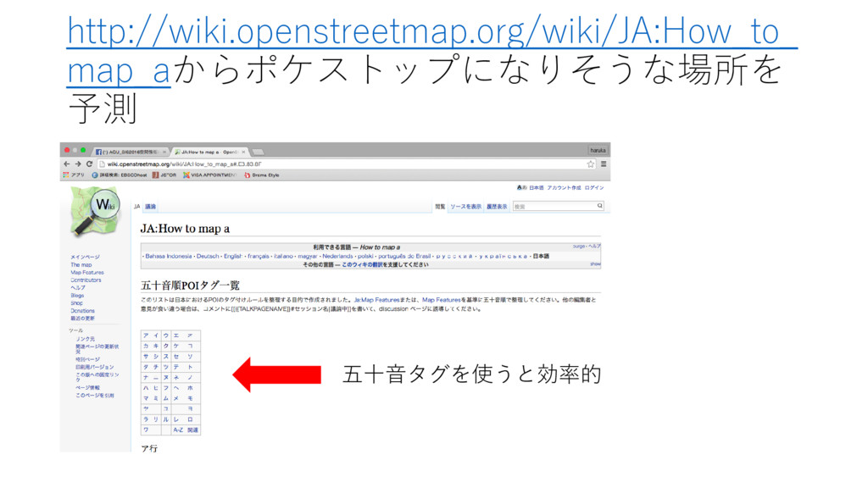
Task: Click Shop in sidebar
Action: [76, 303]
